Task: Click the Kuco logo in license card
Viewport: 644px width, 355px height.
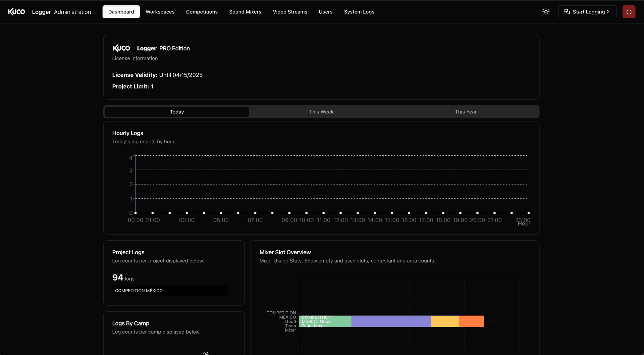Action: [121, 48]
